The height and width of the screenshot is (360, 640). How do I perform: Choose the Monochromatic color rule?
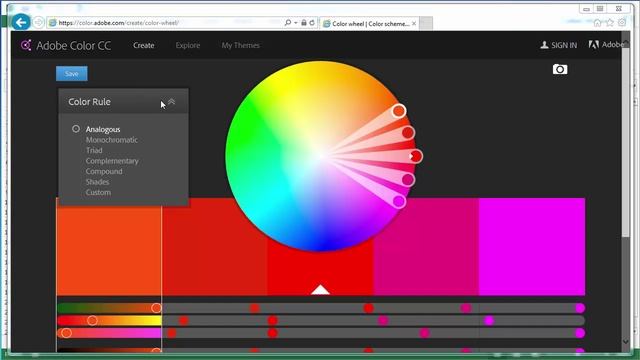[111, 140]
